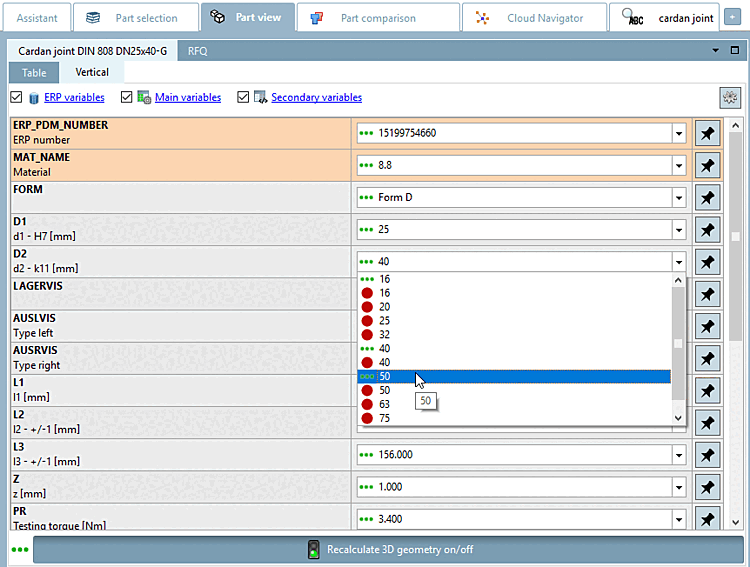Pin the L3 variable row
Screen dimensions: 750x567
(x=707, y=455)
